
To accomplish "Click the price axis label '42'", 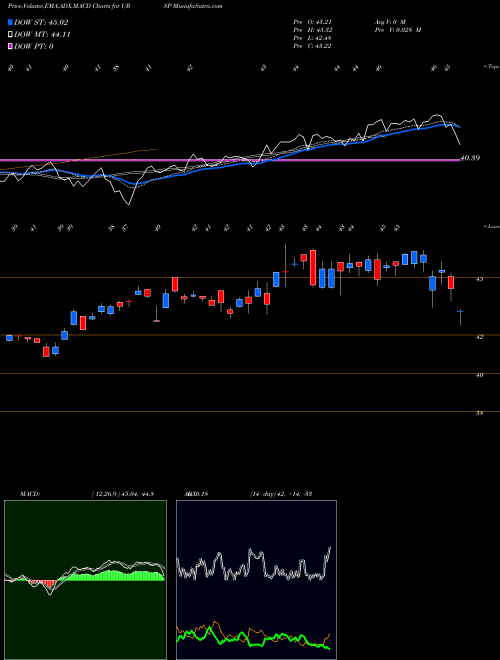I will (x=480, y=337).
